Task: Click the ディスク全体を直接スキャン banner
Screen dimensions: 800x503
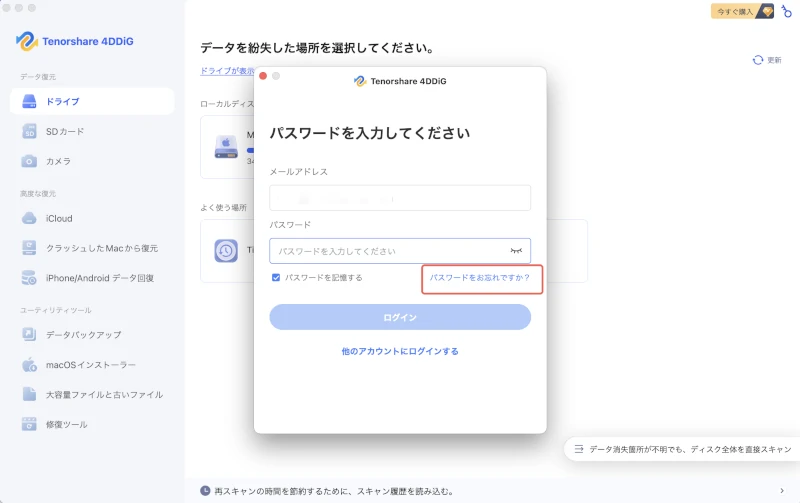Action: click(683, 449)
